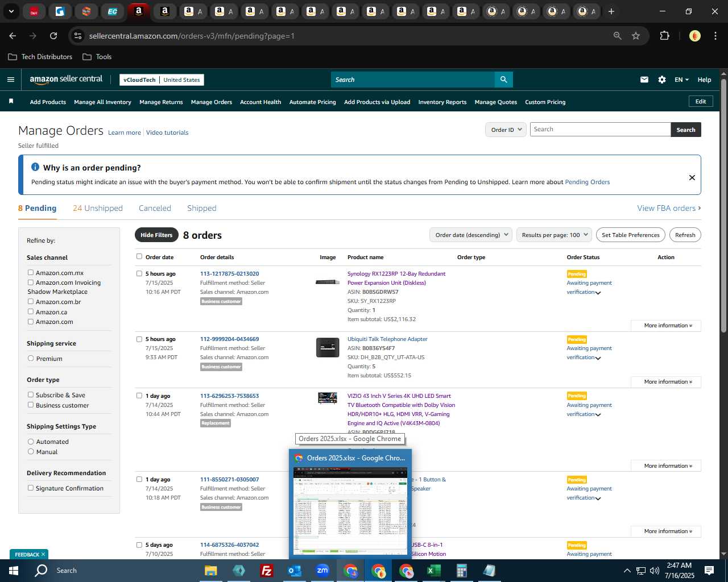Open a new Chrome tab

tap(611, 11)
